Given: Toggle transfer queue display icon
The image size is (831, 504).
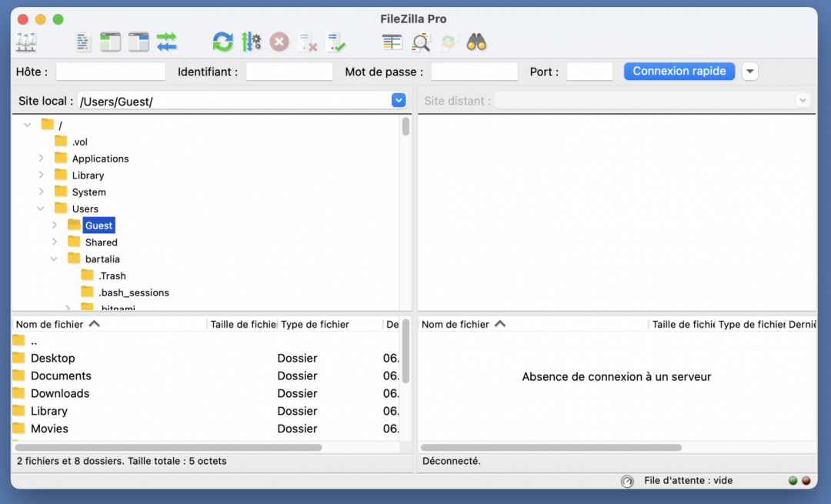Looking at the screenshot, I should click(166, 42).
